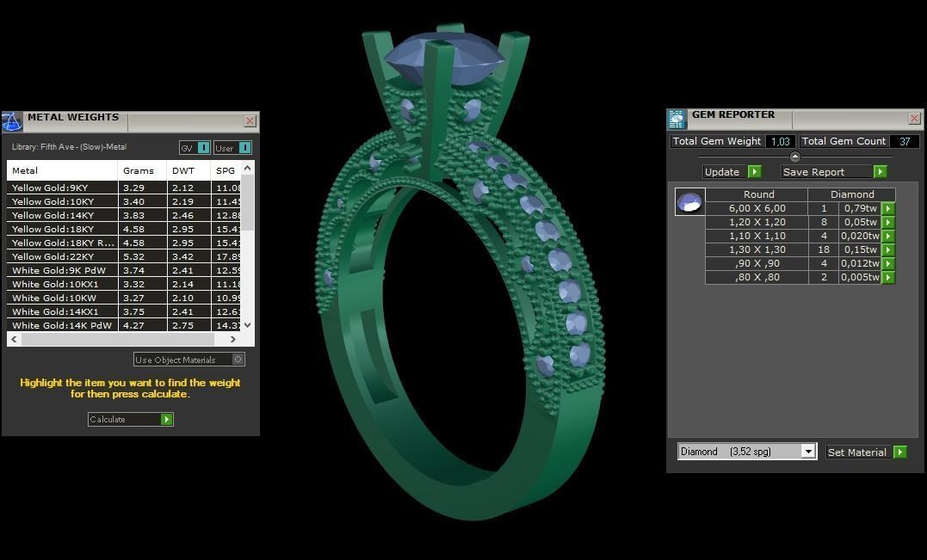Click green arrow on Save Report
This screenshot has width=927, height=560.
click(881, 172)
